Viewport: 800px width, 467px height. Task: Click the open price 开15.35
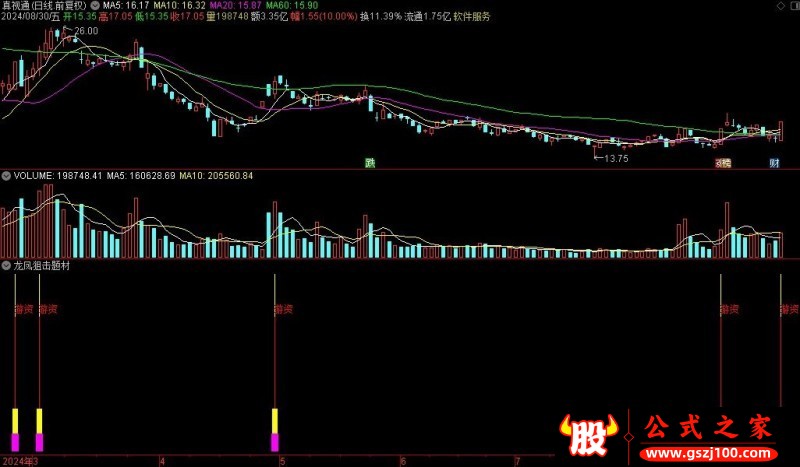coord(80,16)
